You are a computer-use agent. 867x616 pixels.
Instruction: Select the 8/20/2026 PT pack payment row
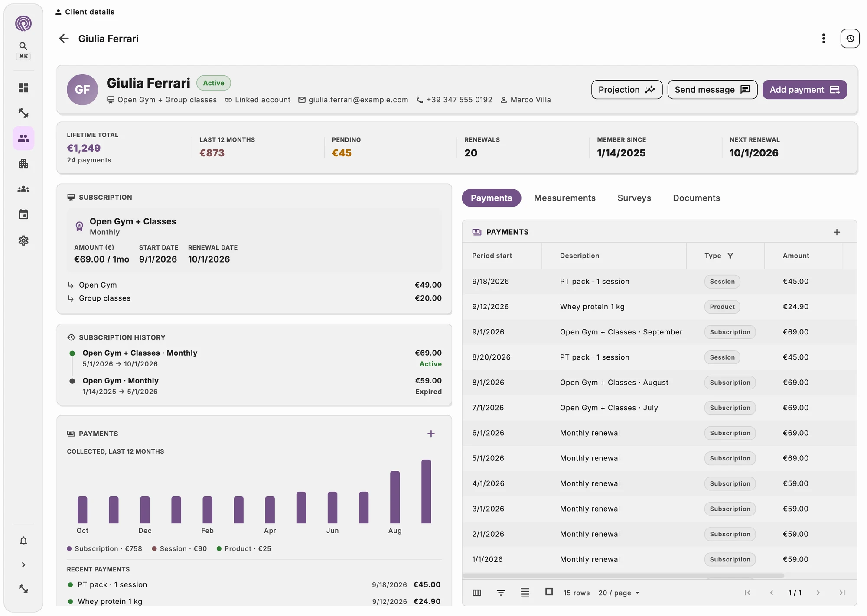tap(659, 357)
